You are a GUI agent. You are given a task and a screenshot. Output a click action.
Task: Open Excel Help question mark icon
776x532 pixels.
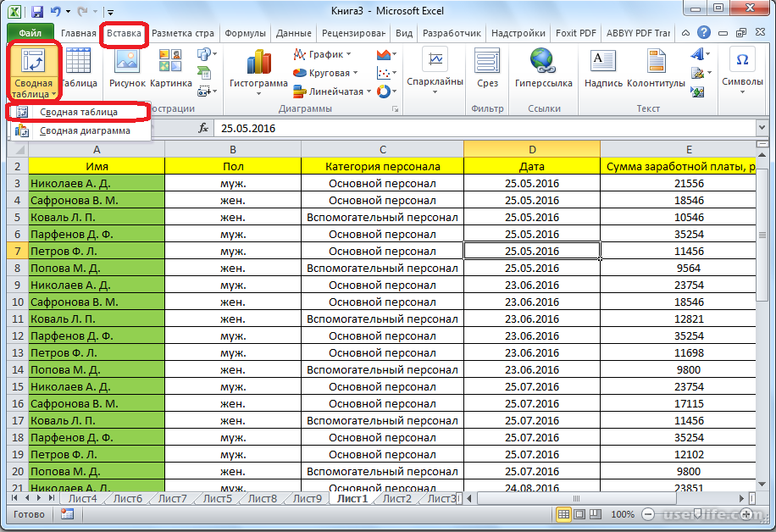click(x=704, y=33)
